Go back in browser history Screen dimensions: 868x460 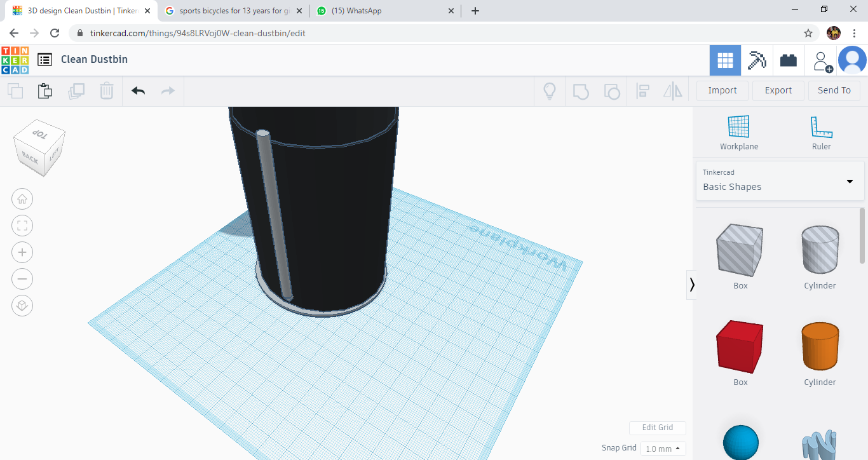[x=14, y=33]
